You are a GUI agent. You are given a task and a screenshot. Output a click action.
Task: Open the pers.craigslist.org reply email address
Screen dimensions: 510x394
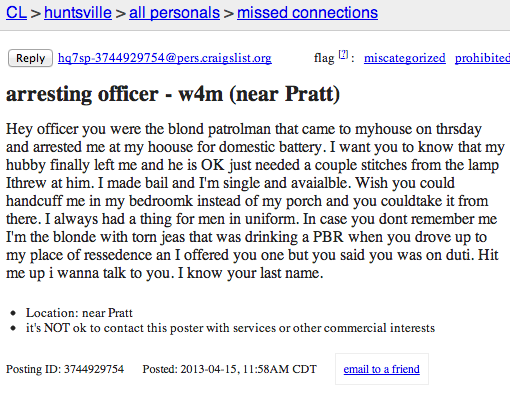[x=165, y=58]
